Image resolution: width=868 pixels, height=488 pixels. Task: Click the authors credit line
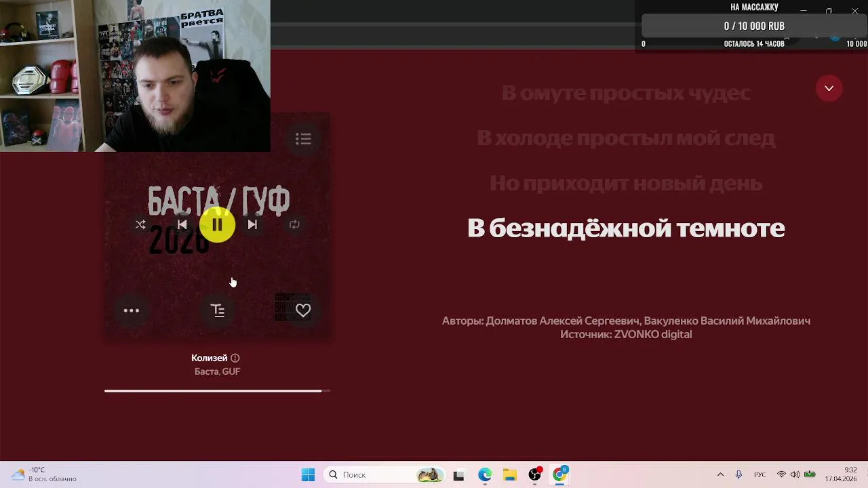tap(626, 321)
